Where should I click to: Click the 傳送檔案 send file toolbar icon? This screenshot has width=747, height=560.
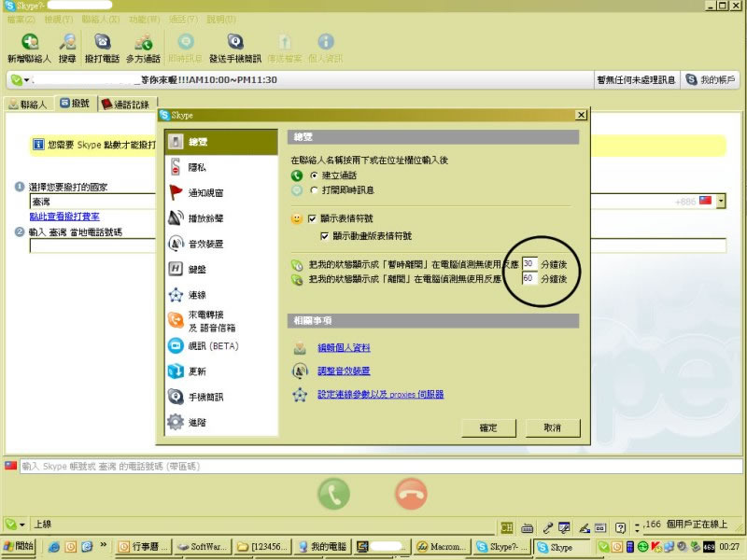point(285,49)
